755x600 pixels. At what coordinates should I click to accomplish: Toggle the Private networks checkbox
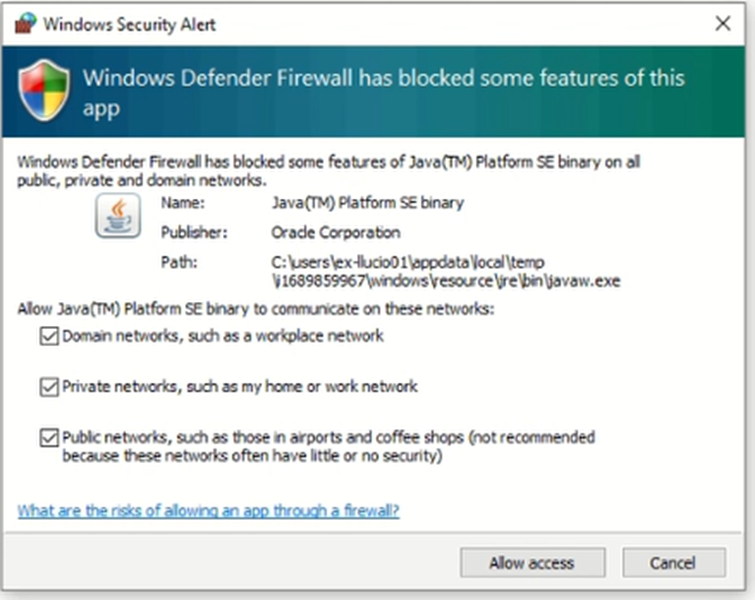(x=49, y=387)
